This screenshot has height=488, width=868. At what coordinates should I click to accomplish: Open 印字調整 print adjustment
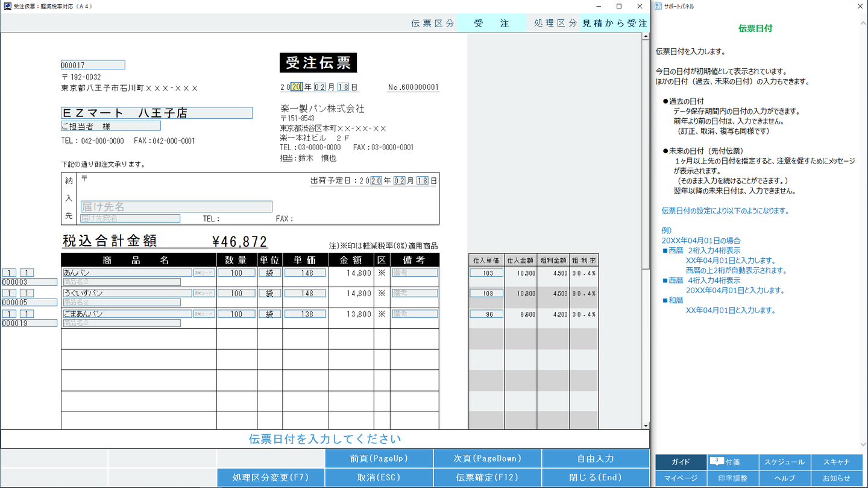pyautogui.click(x=732, y=478)
